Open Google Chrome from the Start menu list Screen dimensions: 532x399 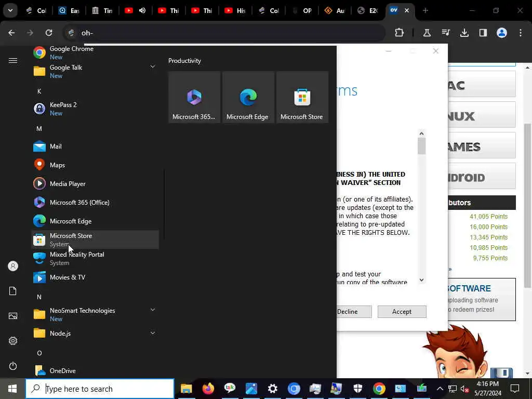click(95, 52)
